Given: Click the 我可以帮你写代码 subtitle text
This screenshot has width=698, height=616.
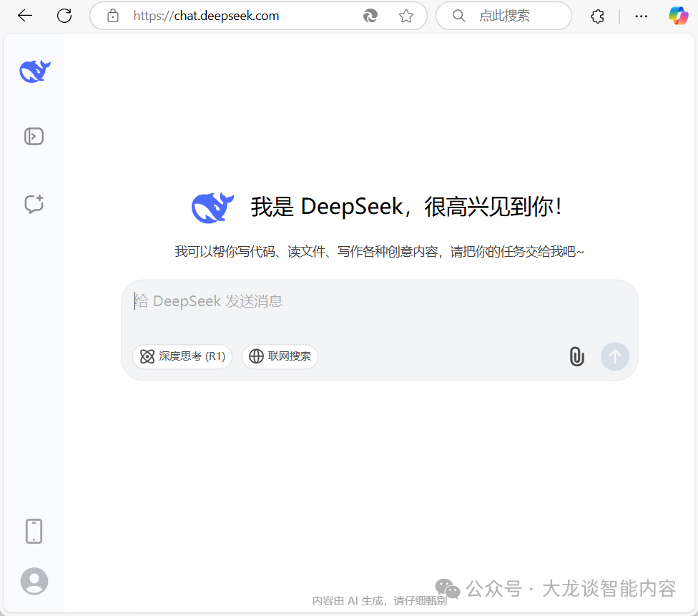Looking at the screenshot, I should (x=379, y=252).
